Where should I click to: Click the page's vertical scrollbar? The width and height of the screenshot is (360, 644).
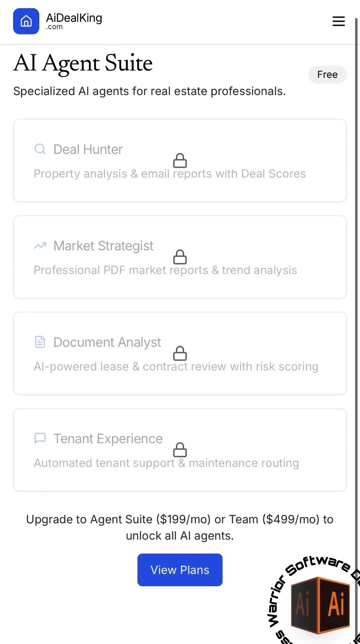tap(357, 302)
